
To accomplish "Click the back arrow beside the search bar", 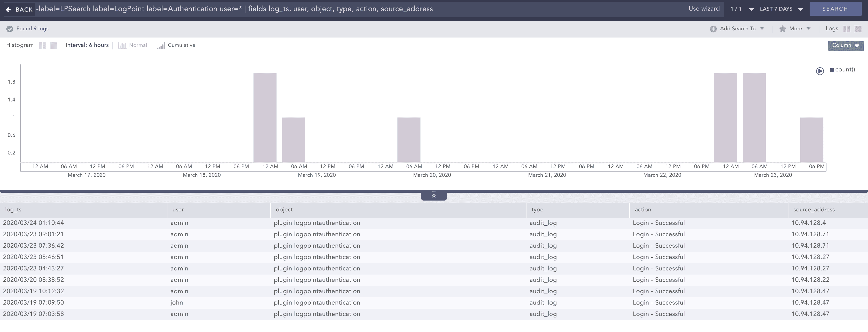I will tap(8, 9).
